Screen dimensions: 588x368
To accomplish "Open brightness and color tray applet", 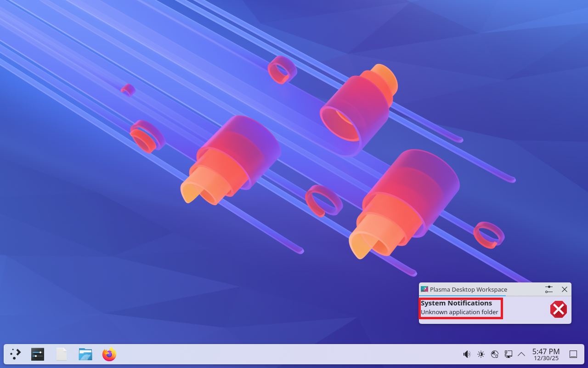I will [481, 354].
